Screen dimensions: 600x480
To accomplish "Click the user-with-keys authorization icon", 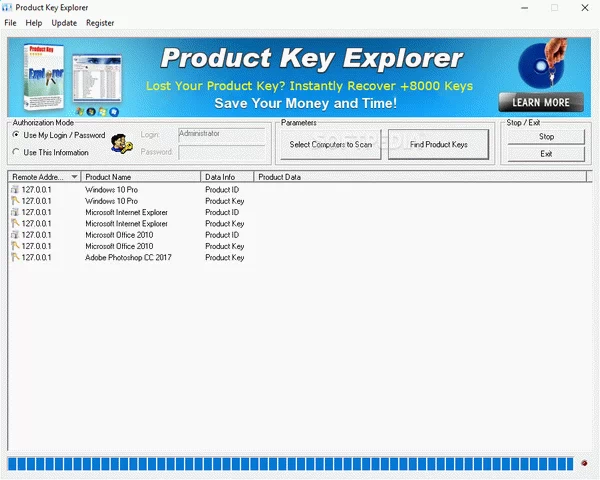I will pyautogui.click(x=122, y=144).
